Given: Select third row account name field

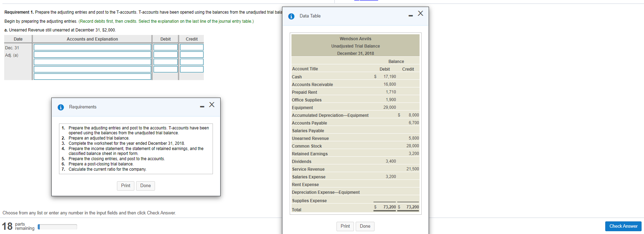Looking at the screenshot, I should [92, 62].
